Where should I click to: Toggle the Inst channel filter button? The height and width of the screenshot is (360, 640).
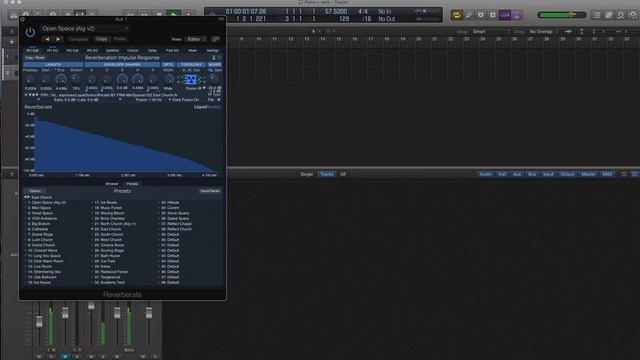[502, 174]
